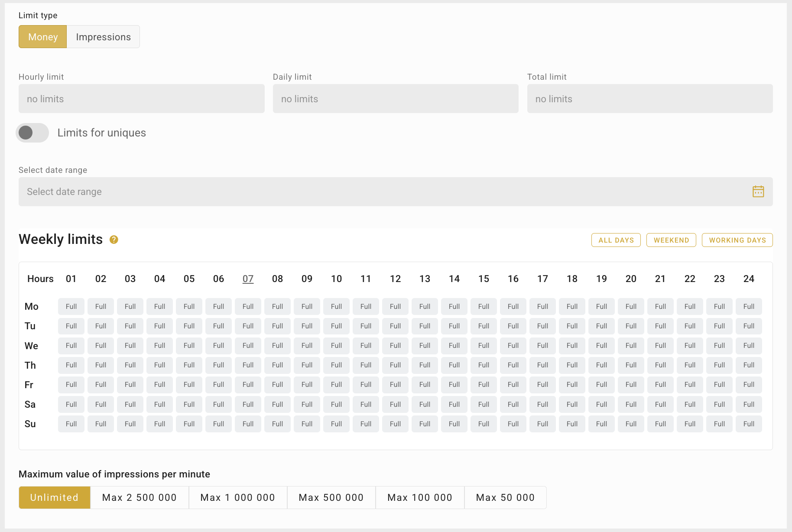Toggle the Limits for uniques switch

tap(32, 133)
